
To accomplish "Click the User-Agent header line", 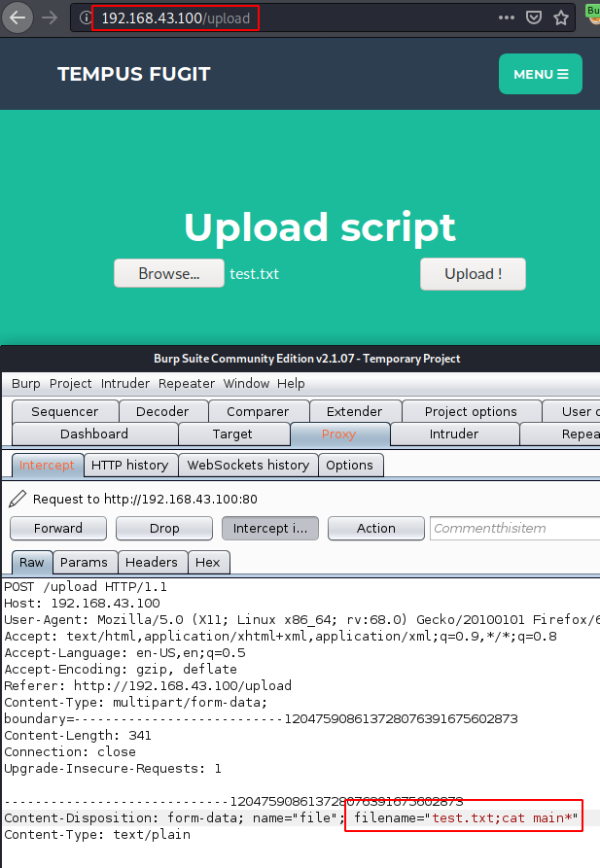I will point(301,619).
